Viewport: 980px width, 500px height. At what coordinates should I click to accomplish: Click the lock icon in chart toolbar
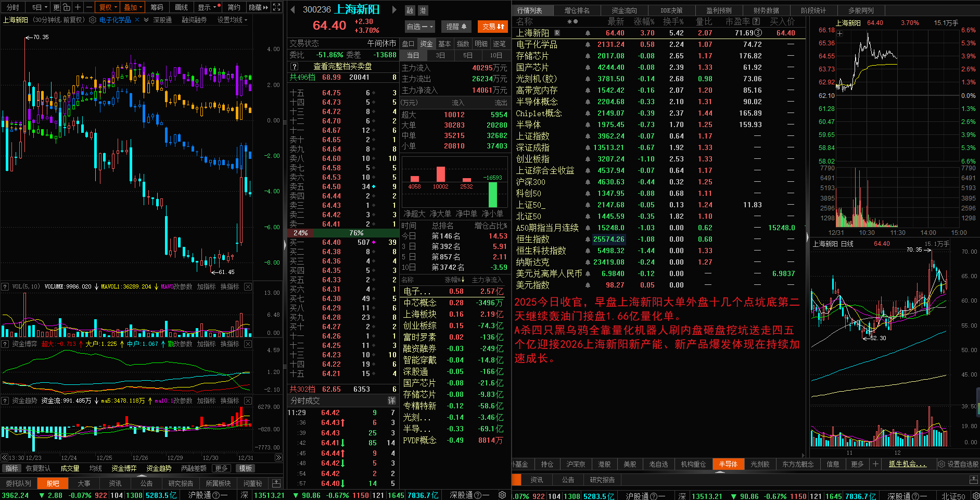coord(67,7)
